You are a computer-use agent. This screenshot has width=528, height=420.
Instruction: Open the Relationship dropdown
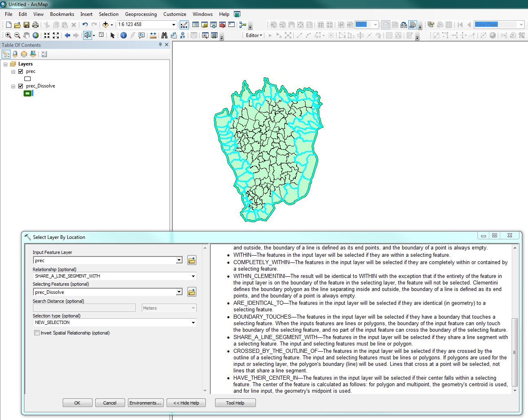193,276
